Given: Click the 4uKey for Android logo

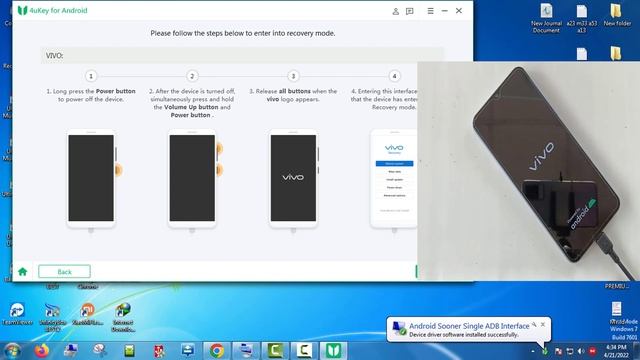Looking at the screenshot, I should pos(22,11).
